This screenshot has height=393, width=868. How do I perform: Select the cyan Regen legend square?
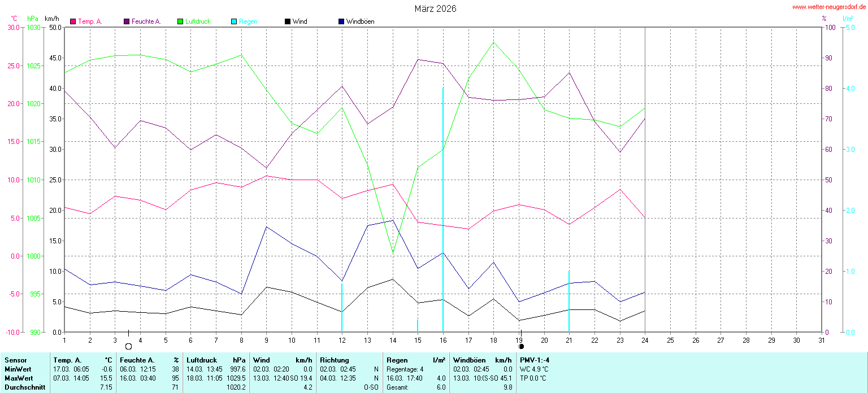coord(234,21)
